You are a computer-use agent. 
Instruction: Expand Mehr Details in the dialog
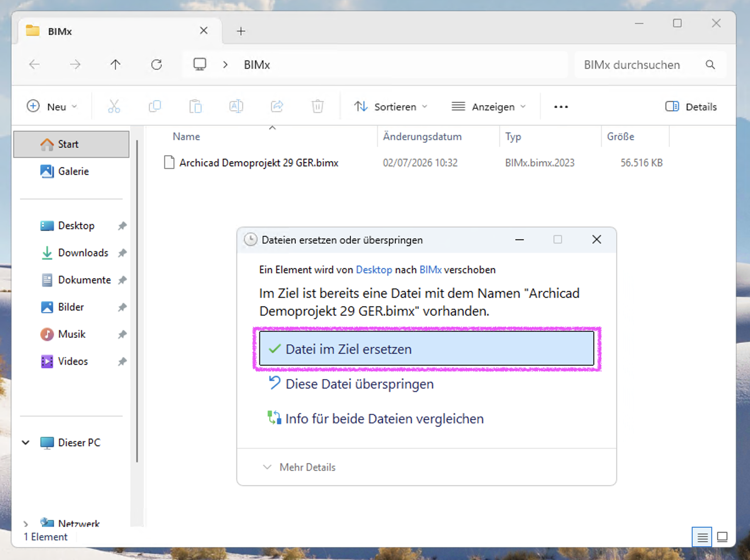[299, 467]
